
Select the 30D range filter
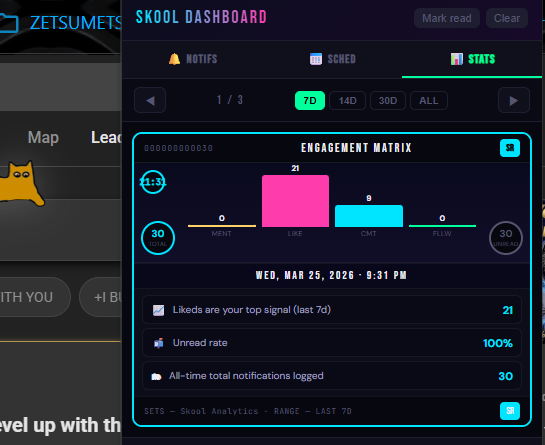point(388,100)
